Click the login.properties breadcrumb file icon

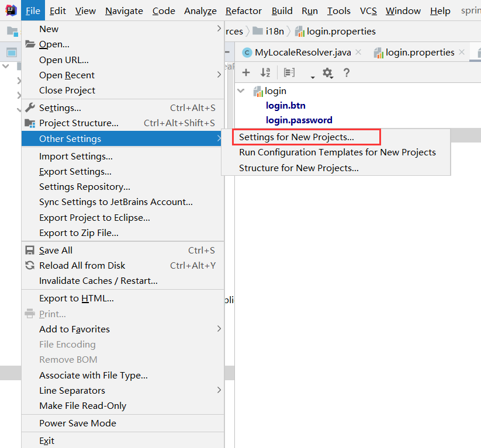(300, 32)
